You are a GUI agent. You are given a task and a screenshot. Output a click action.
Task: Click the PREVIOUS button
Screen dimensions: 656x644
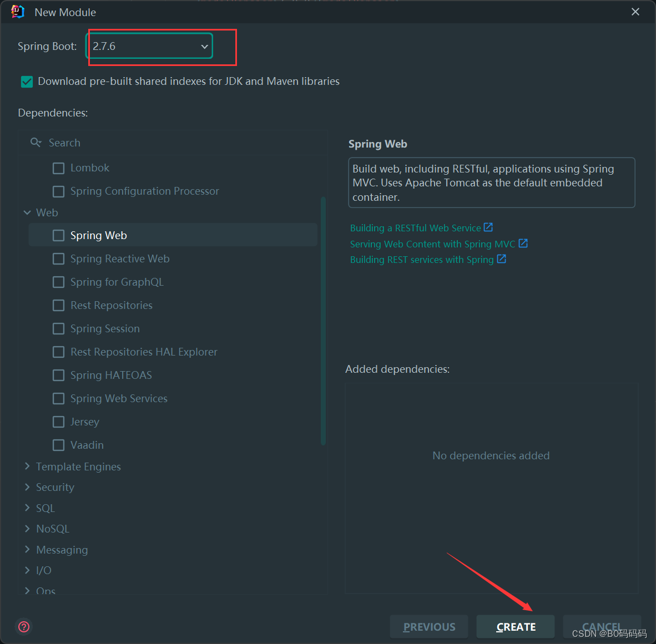point(429,626)
